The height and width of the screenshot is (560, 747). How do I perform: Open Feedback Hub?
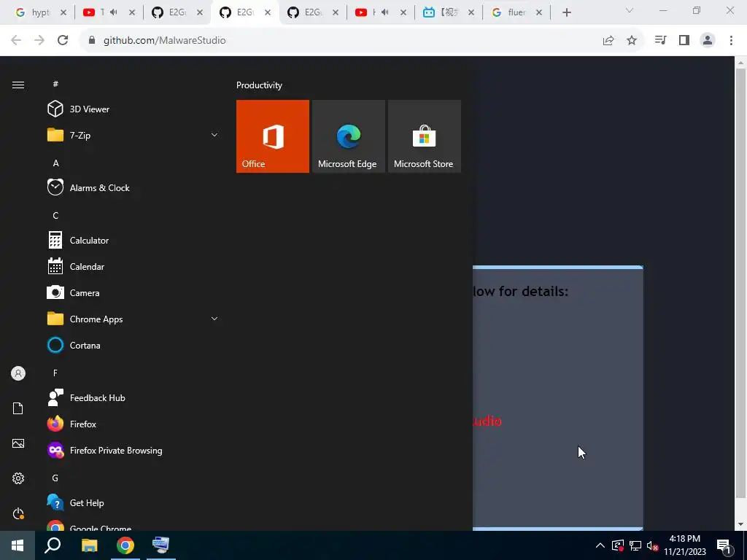coord(133,397)
